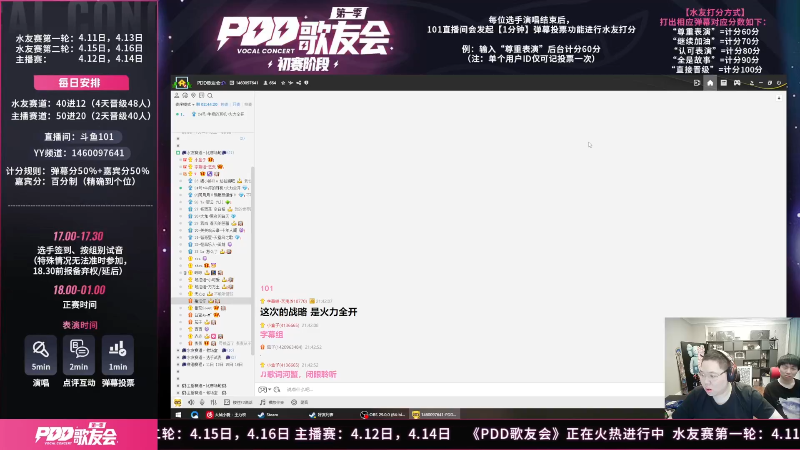This screenshot has width=800, height=450.
Task: Click the 1min 弹幕投票 icon tile
Action: 117,356
